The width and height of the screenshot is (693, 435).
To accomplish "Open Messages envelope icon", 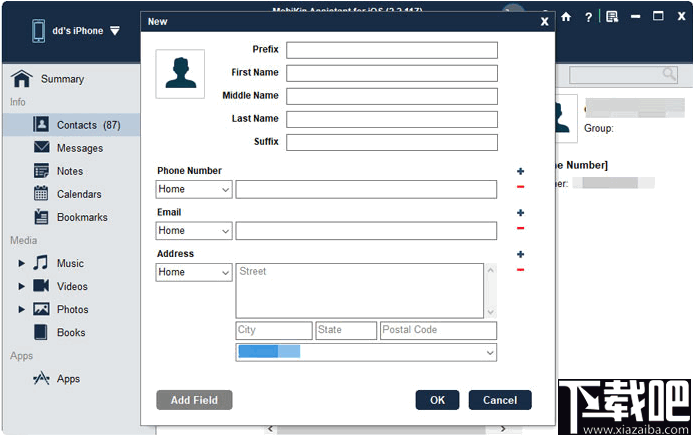I will click(42, 147).
